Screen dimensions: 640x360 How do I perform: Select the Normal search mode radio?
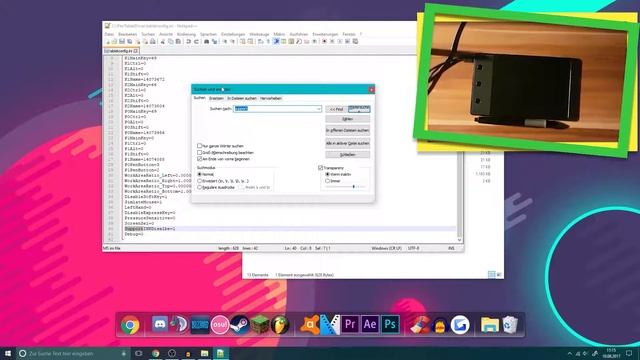click(200, 174)
